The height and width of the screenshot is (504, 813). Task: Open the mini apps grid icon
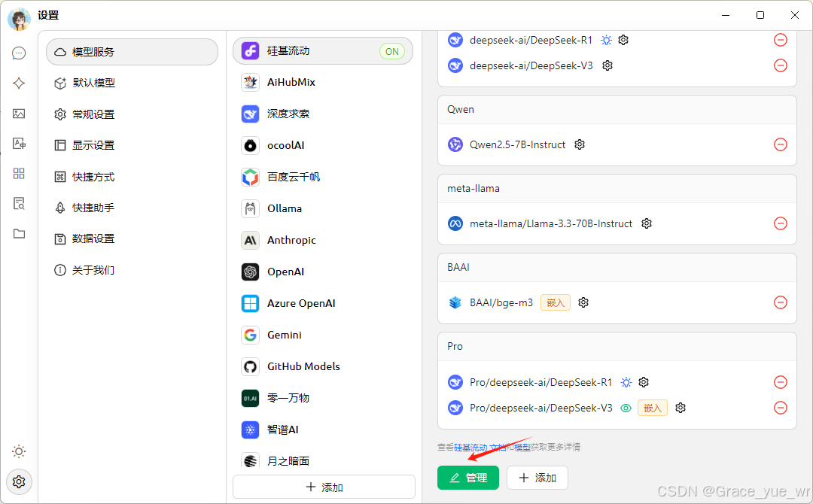pos(19,174)
